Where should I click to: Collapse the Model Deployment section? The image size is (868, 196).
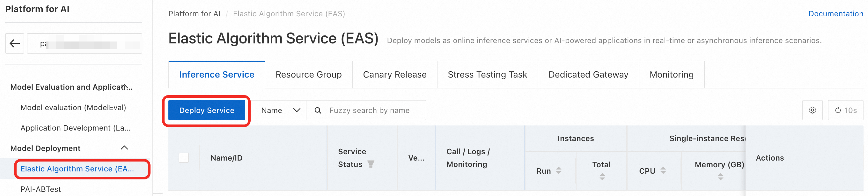coord(124,148)
